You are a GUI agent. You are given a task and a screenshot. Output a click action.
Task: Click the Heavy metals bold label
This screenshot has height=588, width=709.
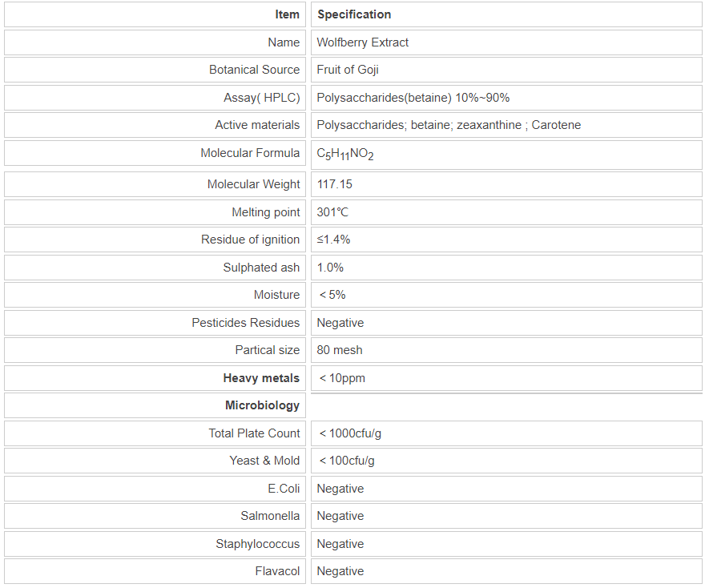pos(261,378)
